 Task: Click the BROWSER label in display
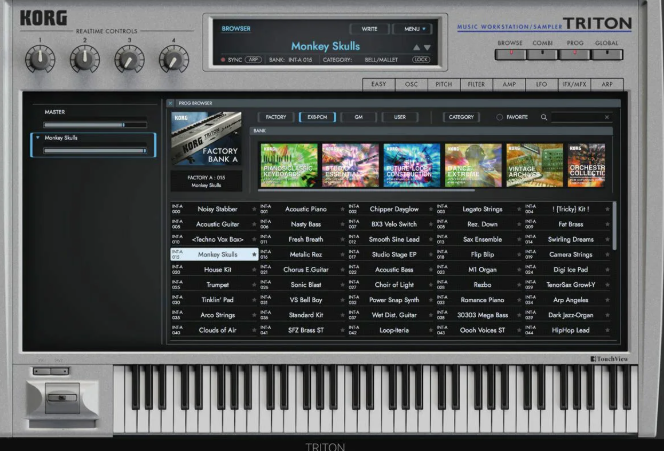[x=236, y=29]
